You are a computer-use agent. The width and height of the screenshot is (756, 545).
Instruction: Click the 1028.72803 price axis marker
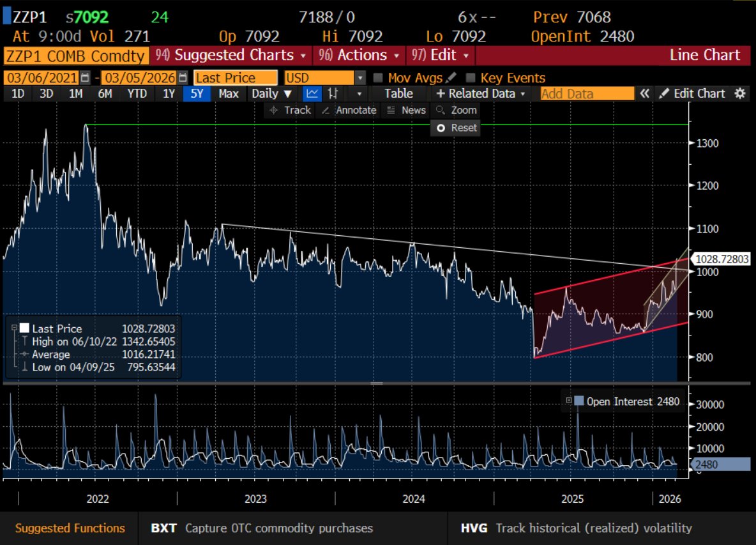[721, 259]
